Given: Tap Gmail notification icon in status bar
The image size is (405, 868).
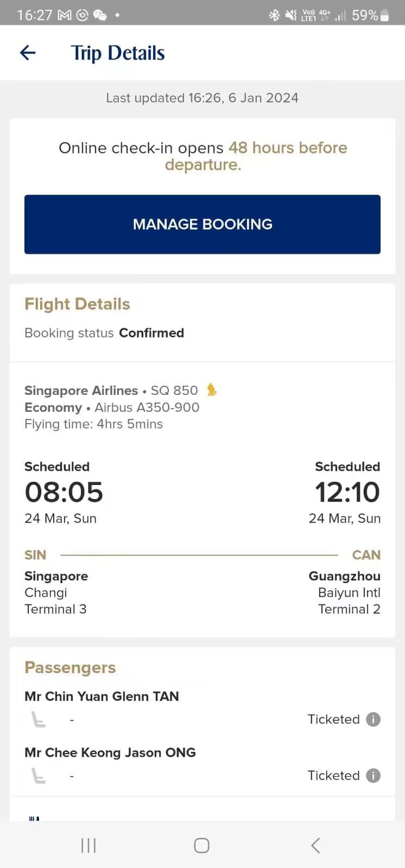Looking at the screenshot, I should (x=65, y=15).
